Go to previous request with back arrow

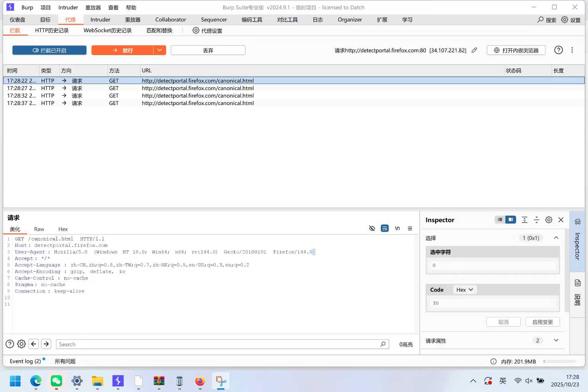[34, 344]
